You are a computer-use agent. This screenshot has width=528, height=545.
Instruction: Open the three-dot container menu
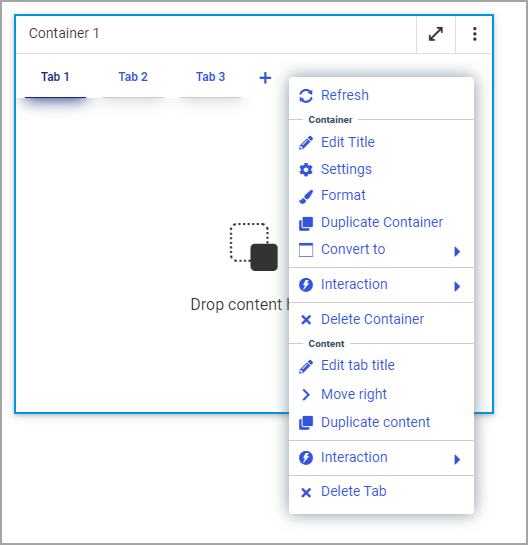[474, 34]
